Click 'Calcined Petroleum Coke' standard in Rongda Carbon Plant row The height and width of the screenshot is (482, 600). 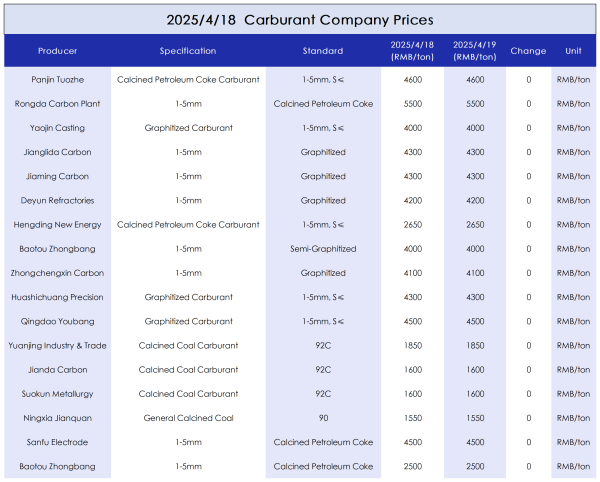coord(323,104)
